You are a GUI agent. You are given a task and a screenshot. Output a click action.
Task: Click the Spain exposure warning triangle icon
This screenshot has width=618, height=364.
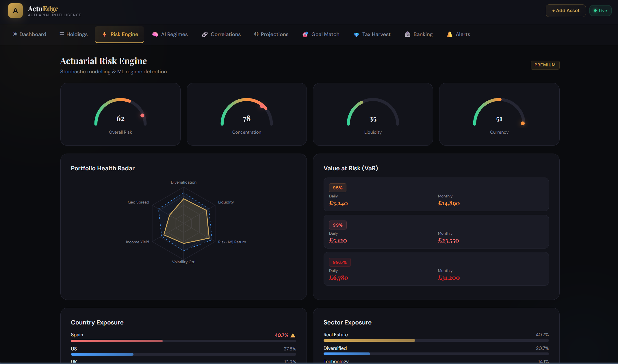(293, 335)
